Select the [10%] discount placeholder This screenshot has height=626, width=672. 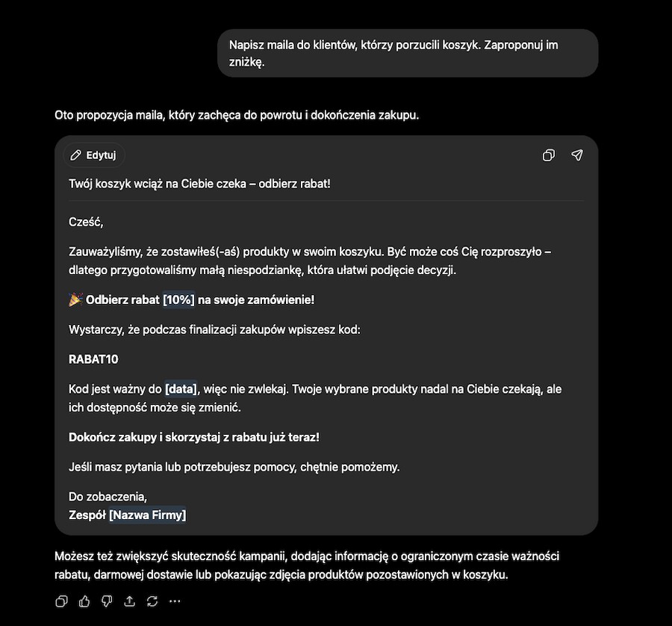(x=178, y=300)
